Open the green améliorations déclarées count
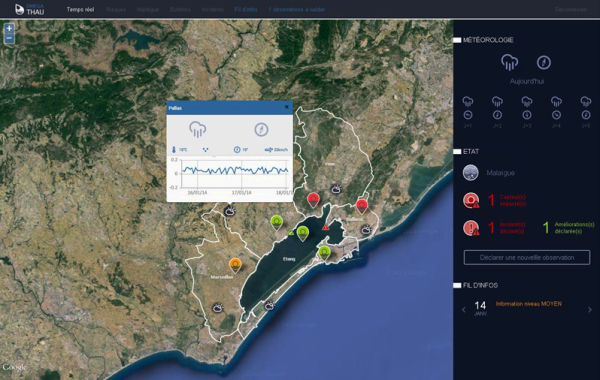Screen dimensions: 600x380 [x=546, y=228]
